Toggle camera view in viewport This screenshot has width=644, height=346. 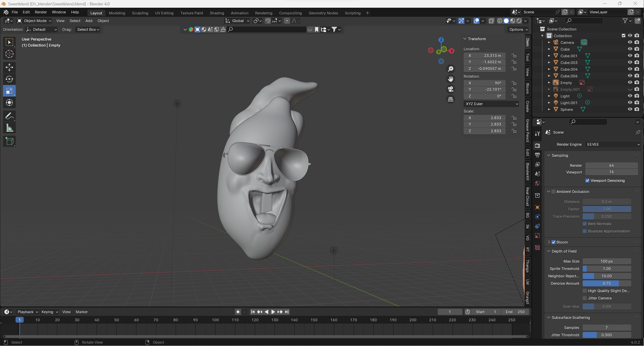tap(450, 89)
